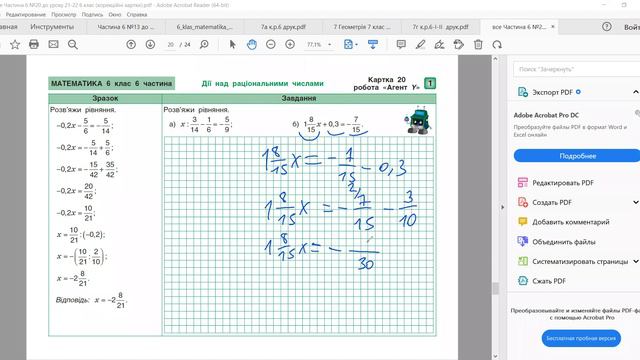Click the Сжать PDF icon

point(522,281)
